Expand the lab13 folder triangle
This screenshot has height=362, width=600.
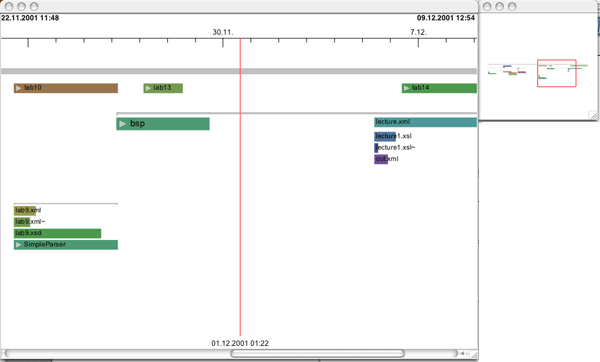click(148, 88)
